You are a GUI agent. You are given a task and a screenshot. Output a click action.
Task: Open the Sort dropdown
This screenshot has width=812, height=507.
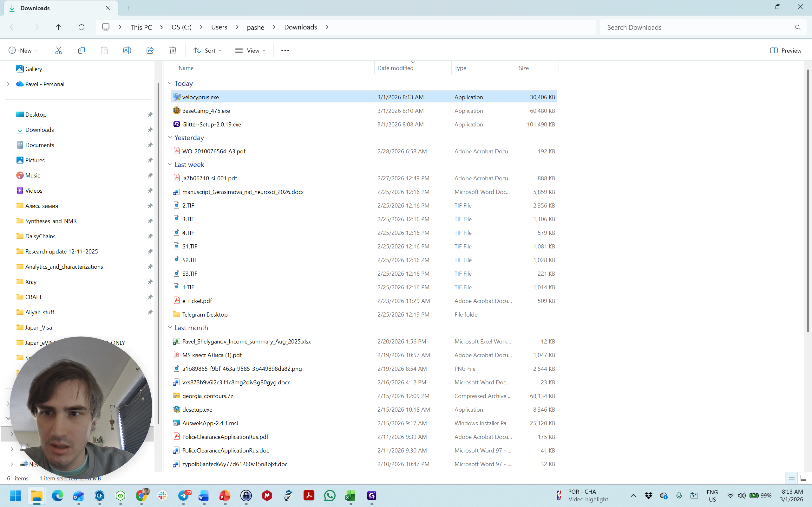point(207,50)
